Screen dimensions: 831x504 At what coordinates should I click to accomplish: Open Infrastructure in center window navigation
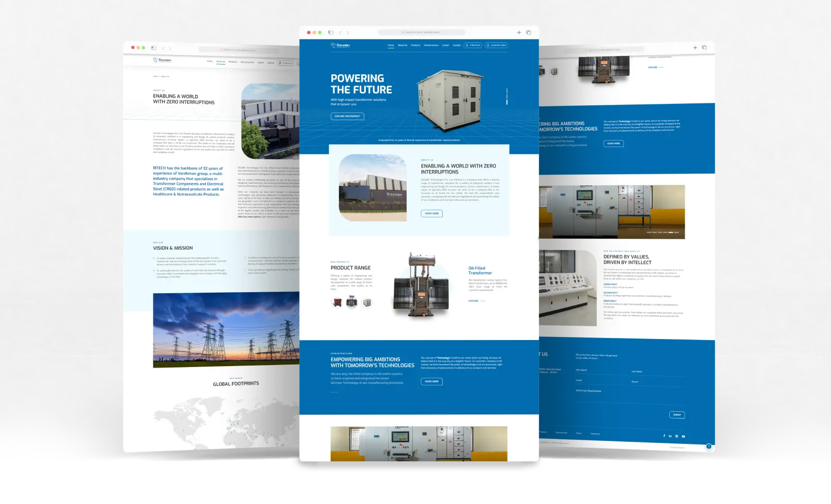431,45
